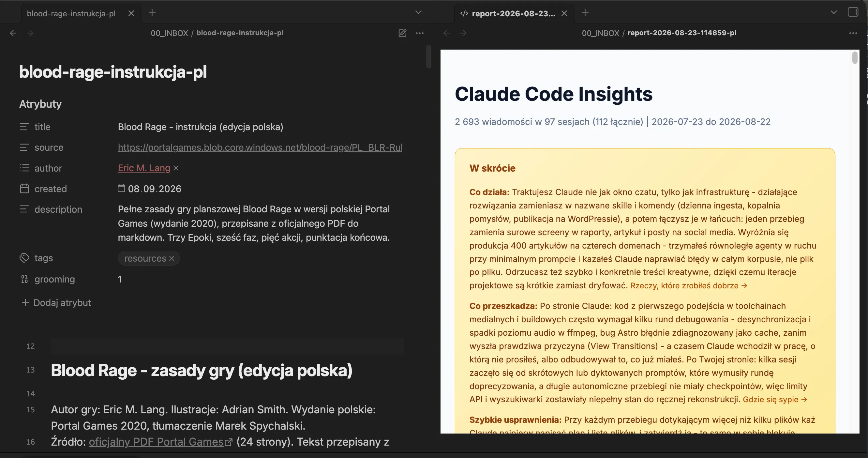Image resolution: width=868 pixels, height=458 pixels.
Task: Click the session stats subtitle line
Action: click(613, 122)
